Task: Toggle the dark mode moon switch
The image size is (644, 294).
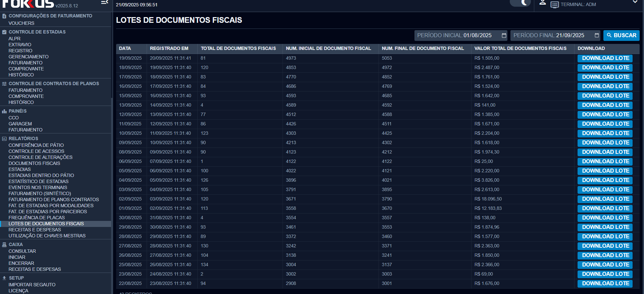Action: (x=521, y=3)
